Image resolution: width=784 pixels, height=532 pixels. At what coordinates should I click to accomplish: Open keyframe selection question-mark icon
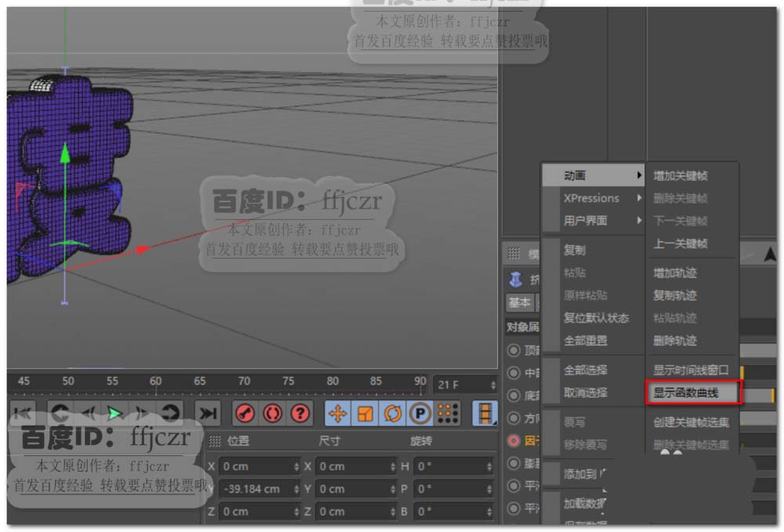click(x=300, y=413)
